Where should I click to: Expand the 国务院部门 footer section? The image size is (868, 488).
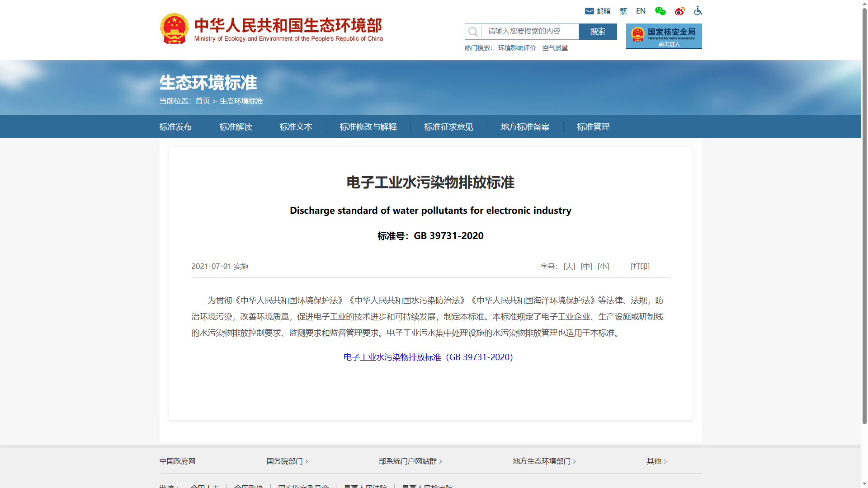(286, 461)
